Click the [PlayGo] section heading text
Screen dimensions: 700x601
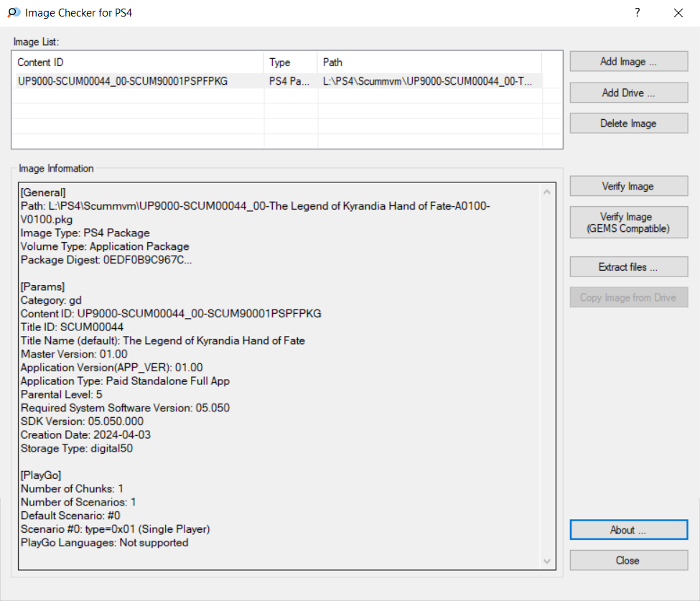click(41, 475)
